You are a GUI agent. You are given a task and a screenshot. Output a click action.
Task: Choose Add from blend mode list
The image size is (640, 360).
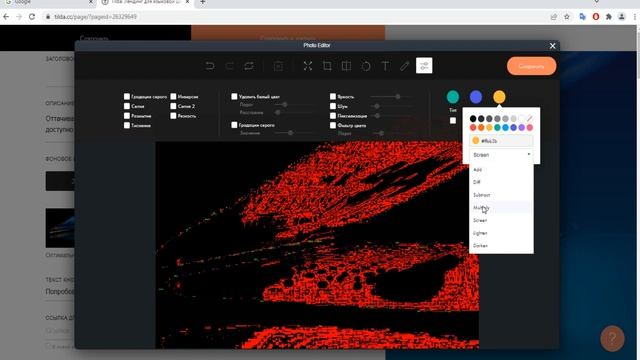pyautogui.click(x=501, y=169)
